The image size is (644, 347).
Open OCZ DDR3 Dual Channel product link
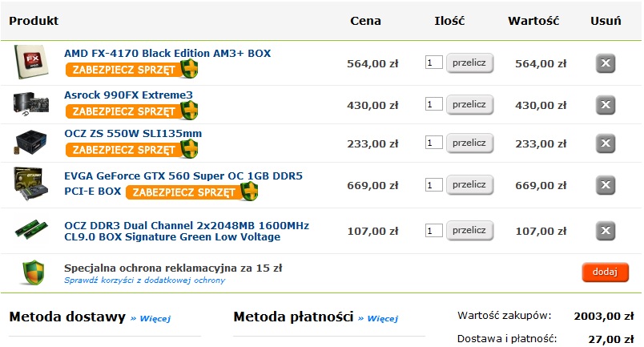(x=187, y=231)
